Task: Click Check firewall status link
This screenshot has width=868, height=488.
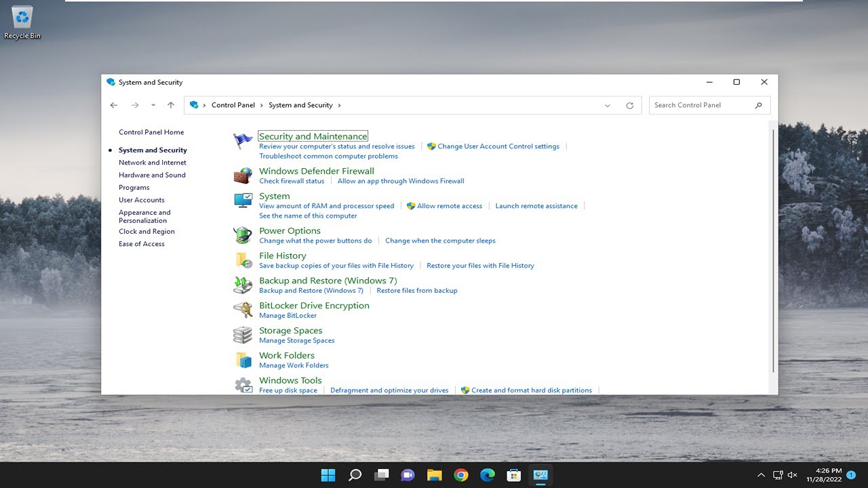Action: 292,181
